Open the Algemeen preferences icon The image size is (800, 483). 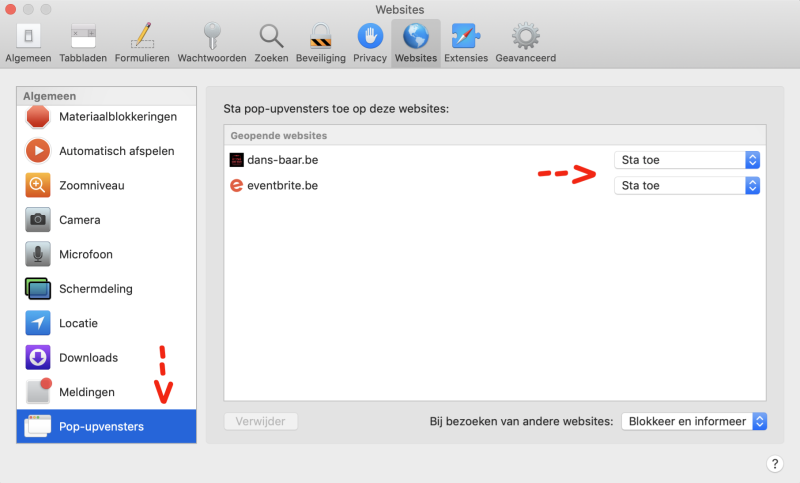pyautogui.click(x=29, y=36)
